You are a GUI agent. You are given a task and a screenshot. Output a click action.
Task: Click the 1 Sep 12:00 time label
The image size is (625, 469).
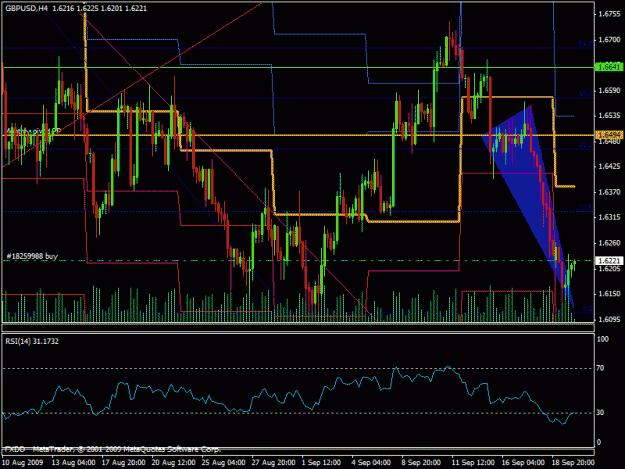[x=321, y=463]
